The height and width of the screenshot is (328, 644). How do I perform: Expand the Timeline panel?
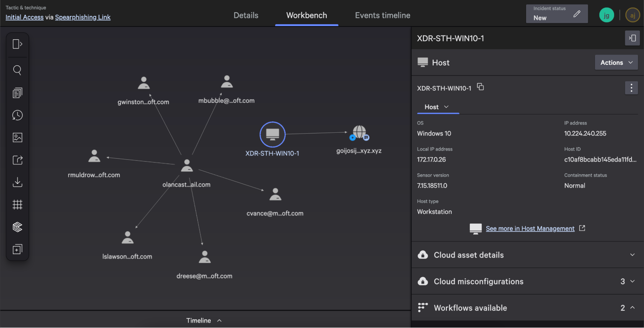(204, 320)
